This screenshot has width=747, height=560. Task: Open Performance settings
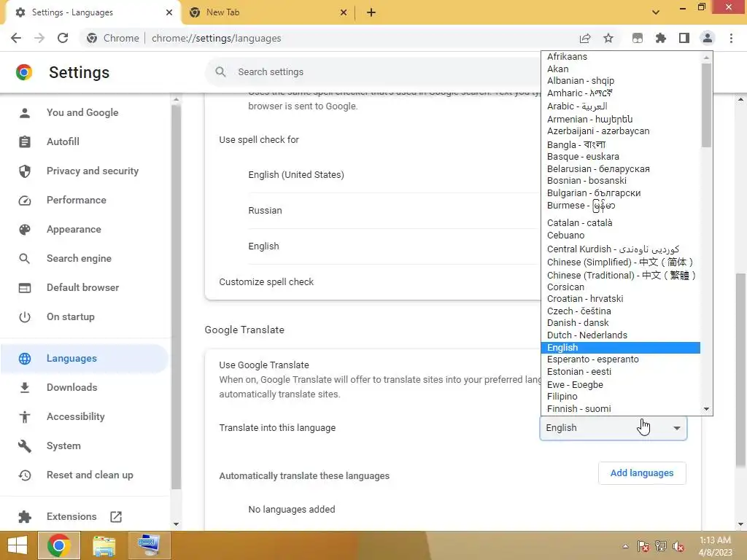[x=76, y=200]
